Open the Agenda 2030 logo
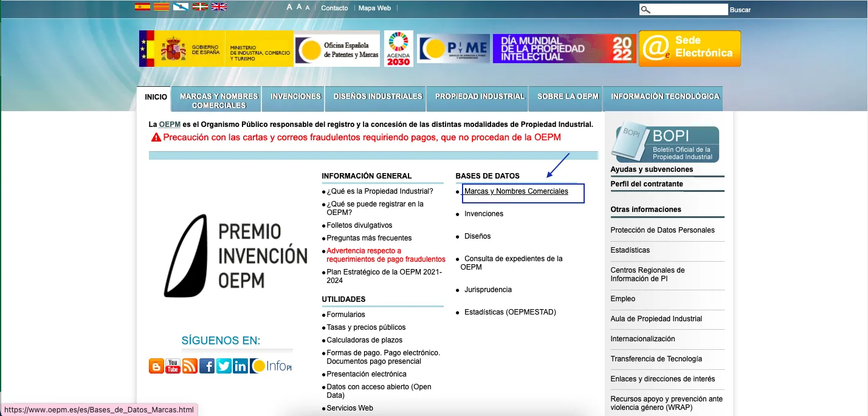The image size is (868, 416). 399,49
